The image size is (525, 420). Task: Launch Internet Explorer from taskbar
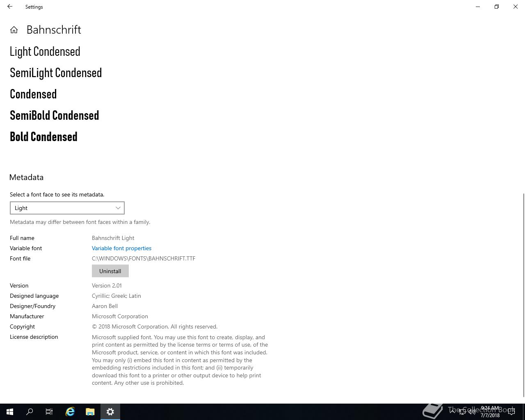[x=70, y=412]
